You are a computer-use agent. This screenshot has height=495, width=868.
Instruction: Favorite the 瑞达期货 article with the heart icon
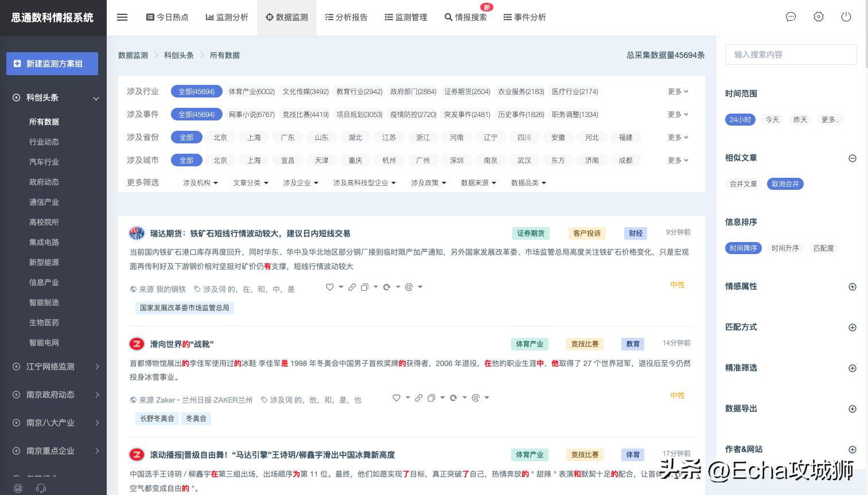(329, 287)
